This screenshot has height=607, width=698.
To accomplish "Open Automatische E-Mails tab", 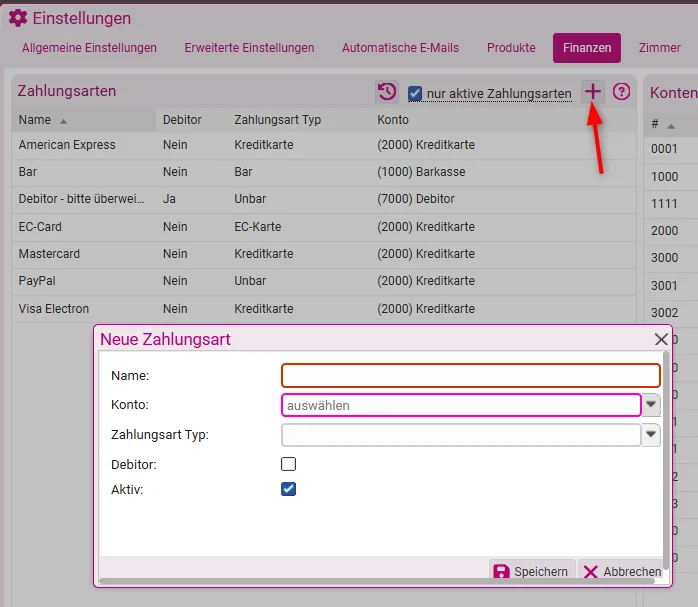I will pyautogui.click(x=400, y=48).
